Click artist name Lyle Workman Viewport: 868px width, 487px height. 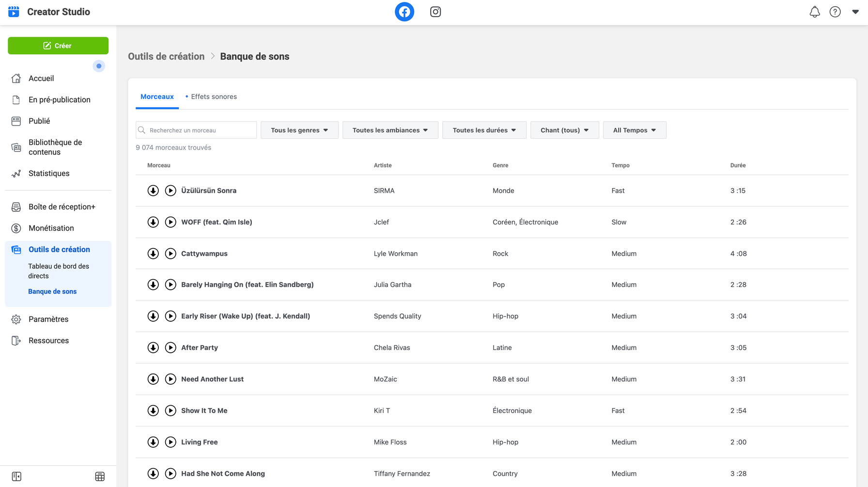coord(396,253)
